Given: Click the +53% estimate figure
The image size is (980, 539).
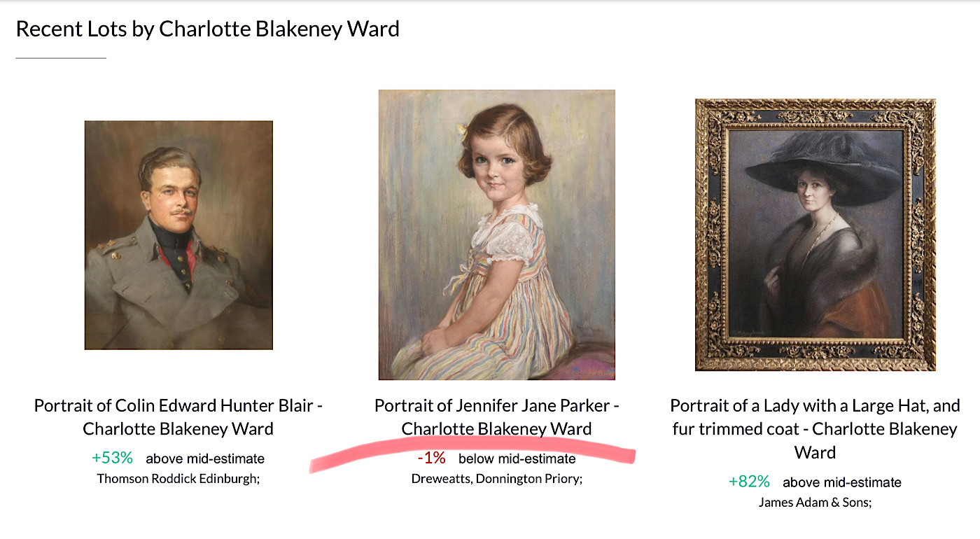Looking at the screenshot, I should pos(112,458).
